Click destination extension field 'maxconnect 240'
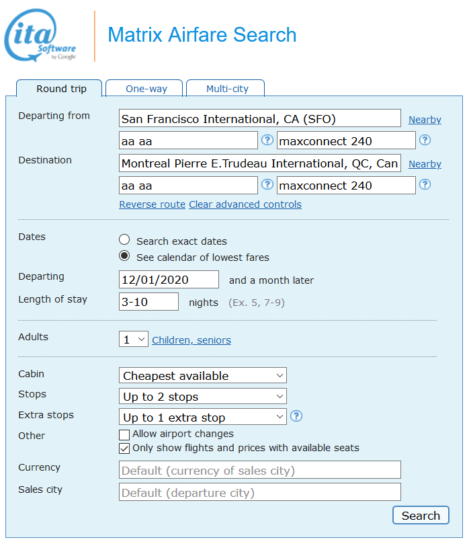Image resolution: width=471 pixels, height=550 pixels. tap(346, 185)
